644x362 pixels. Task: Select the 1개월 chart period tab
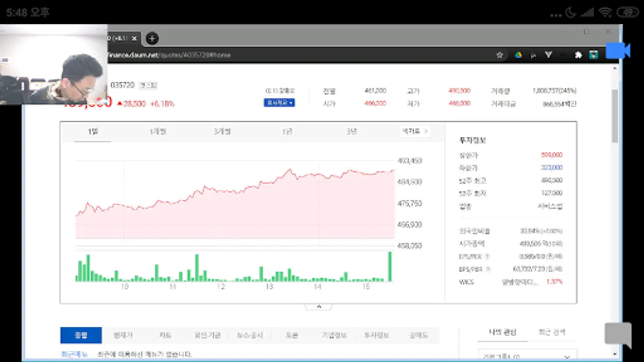pos(158,132)
